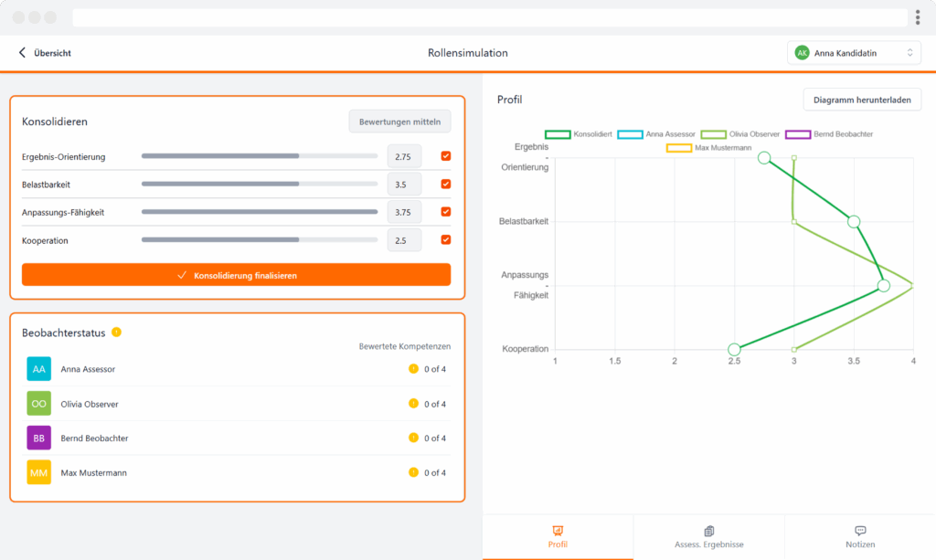Click the back arrow next to Übersicht
Viewport: 936px width, 560px height.
tap(22, 53)
